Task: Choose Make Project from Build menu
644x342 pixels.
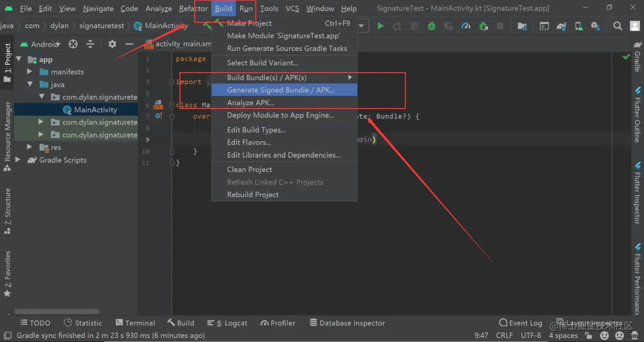Action: 285,23
